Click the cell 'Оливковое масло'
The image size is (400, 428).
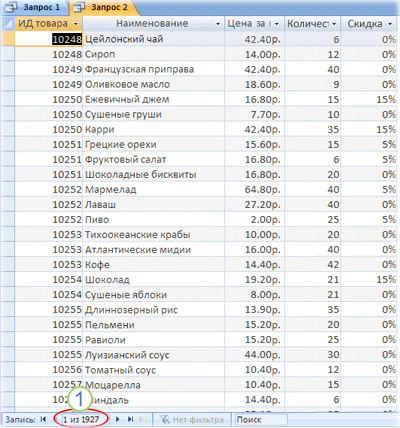(x=153, y=84)
